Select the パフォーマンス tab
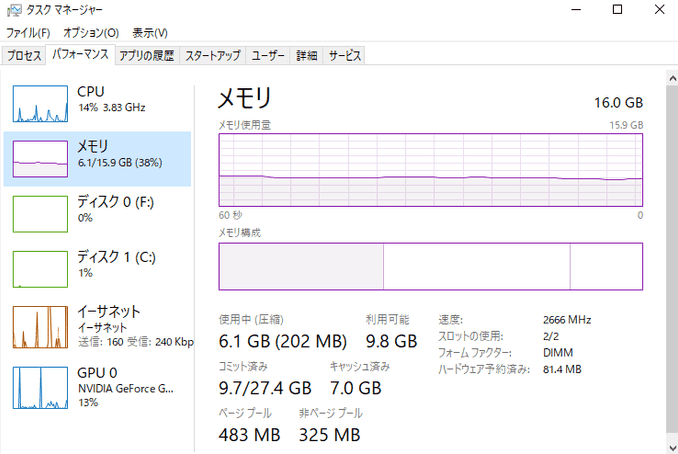The image size is (678, 454). coord(80,54)
